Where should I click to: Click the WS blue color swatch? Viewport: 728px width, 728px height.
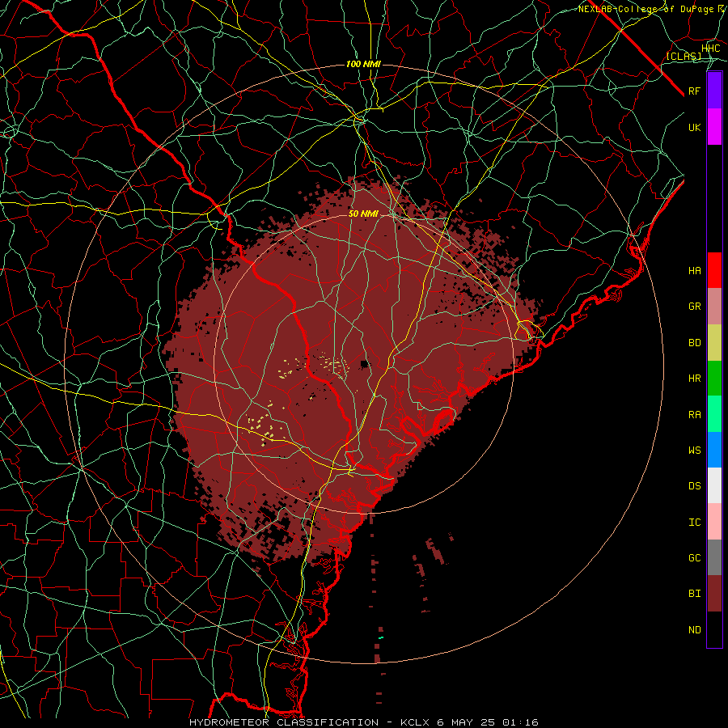(714, 450)
